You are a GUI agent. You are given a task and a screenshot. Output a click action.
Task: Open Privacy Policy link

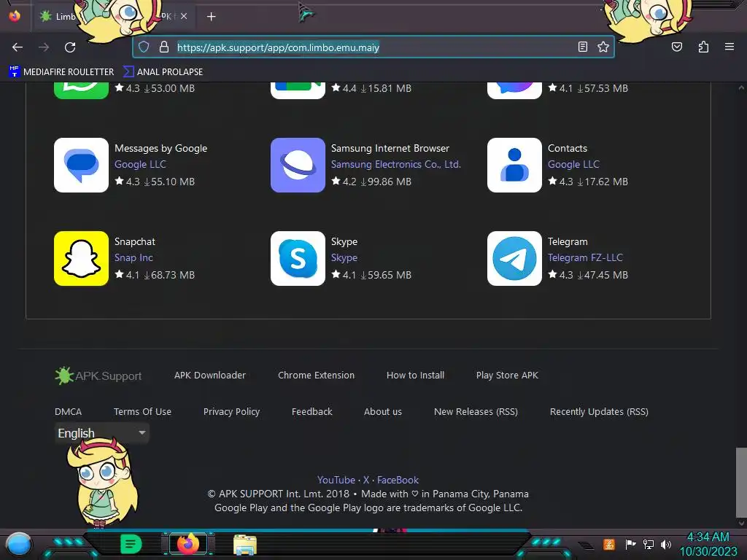pos(231,412)
